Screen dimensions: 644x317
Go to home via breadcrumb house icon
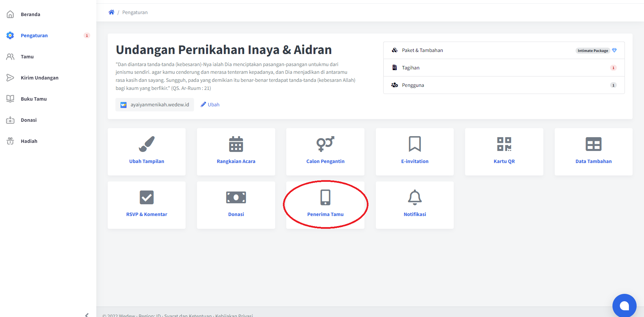tap(111, 12)
